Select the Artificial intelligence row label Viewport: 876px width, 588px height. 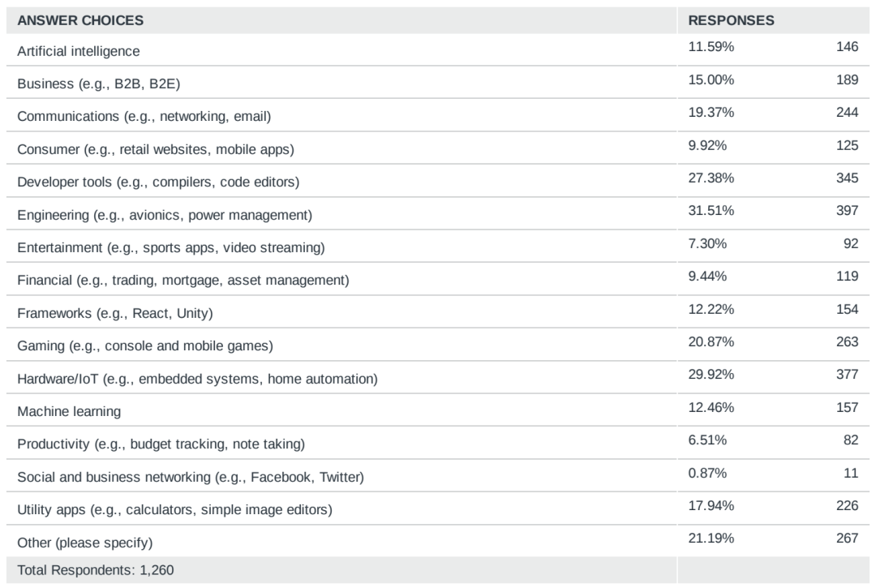(78, 51)
